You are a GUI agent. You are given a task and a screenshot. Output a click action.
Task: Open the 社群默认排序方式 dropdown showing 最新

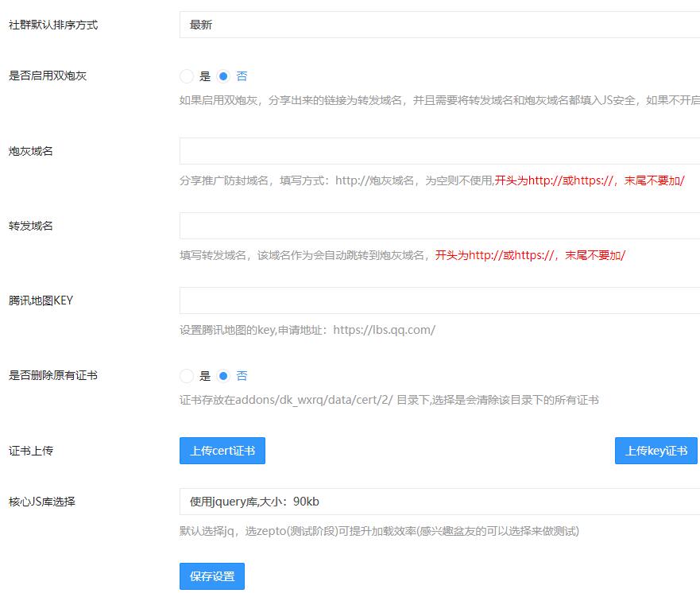click(439, 25)
